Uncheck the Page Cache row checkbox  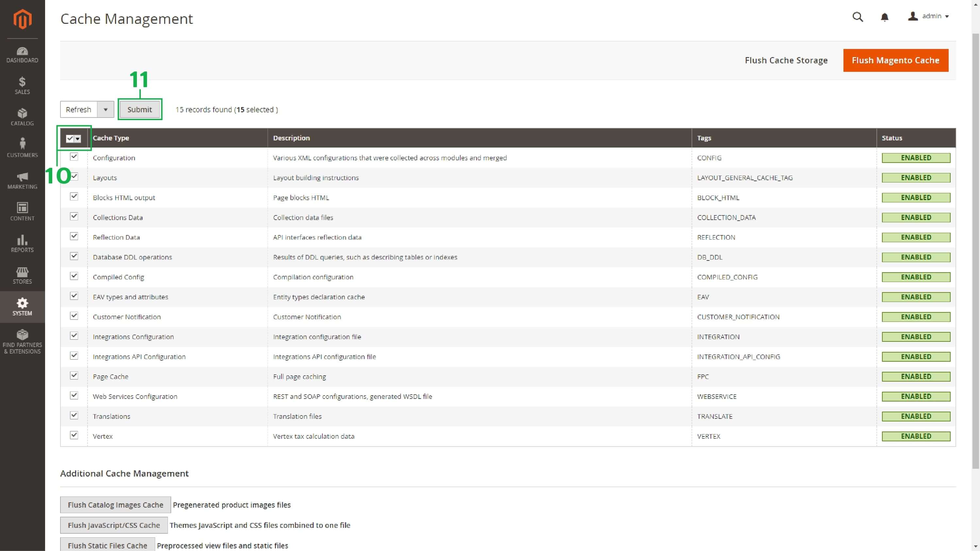74,375
